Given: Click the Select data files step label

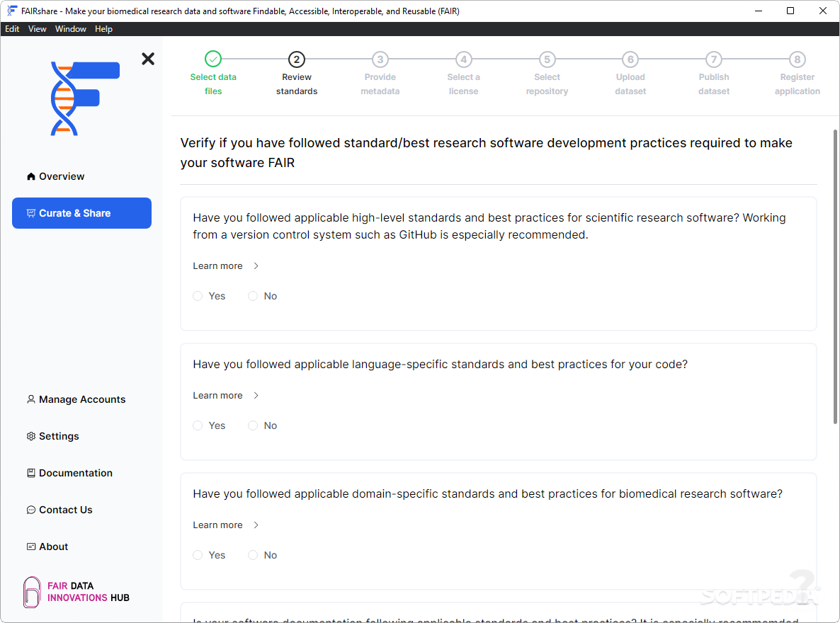Looking at the screenshot, I should click(x=213, y=84).
